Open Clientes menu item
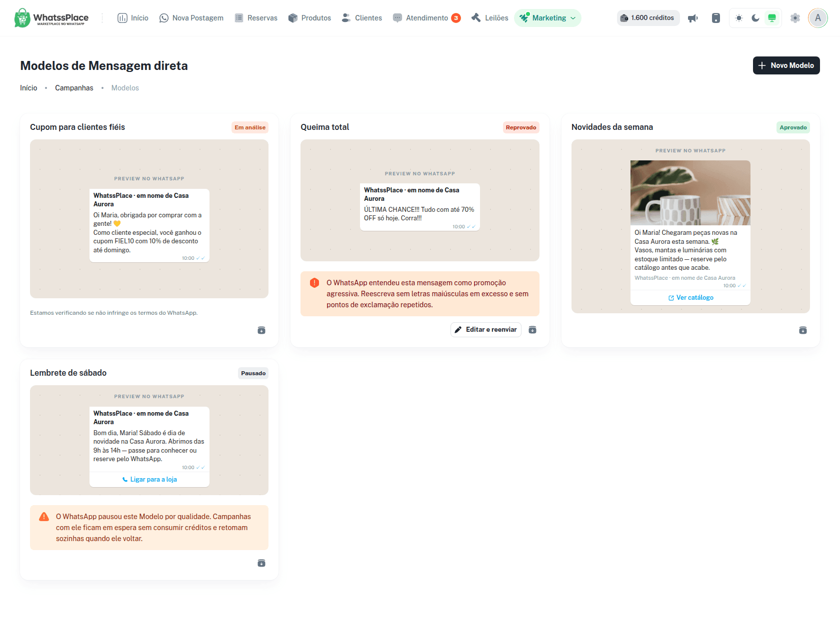Screen dimensions: 840x640 362,18
